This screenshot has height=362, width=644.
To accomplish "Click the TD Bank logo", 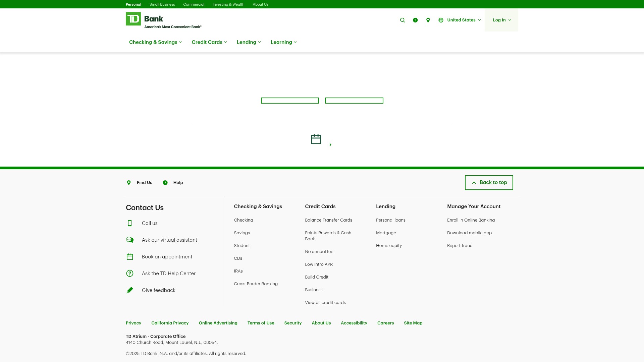I will coord(163,20).
